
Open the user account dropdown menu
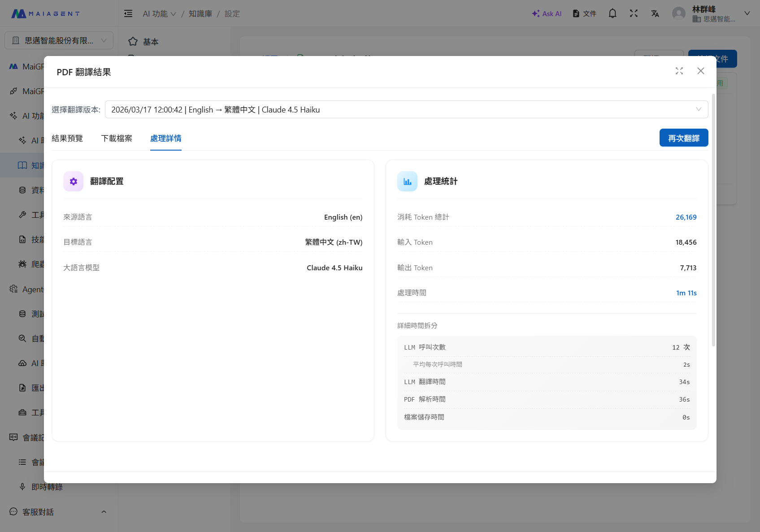747,13
